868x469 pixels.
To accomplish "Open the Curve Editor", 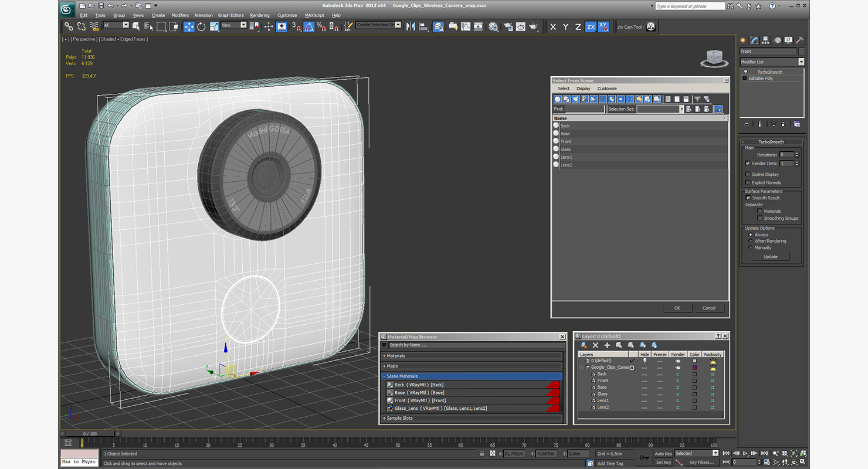I will (x=466, y=26).
